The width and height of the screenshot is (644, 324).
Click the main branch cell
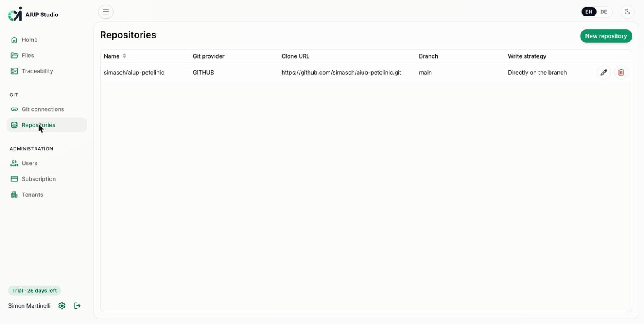pyautogui.click(x=425, y=73)
